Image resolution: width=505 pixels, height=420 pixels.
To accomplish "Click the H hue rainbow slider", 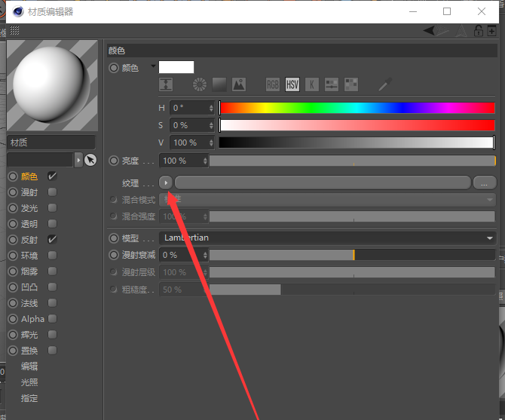I will [357, 108].
